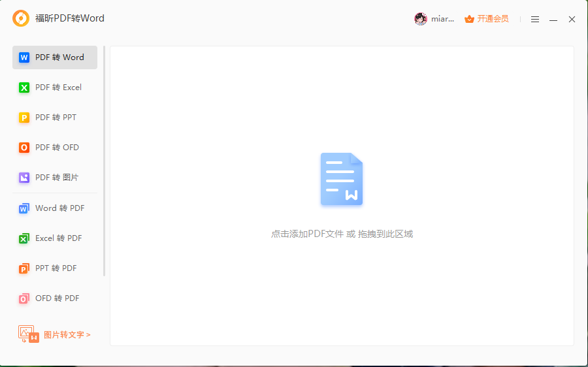The width and height of the screenshot is (588, 367).
Task: Open the 图片转文字 > link
Action: click(67, 335)
